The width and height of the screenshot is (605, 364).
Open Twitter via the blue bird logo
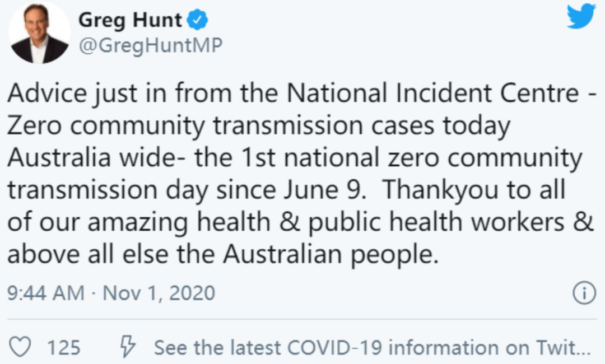(x=581, y=17)
